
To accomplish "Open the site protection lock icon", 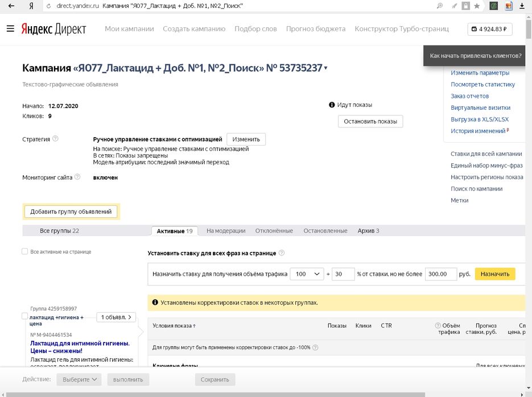I will (x=466, y=6).
